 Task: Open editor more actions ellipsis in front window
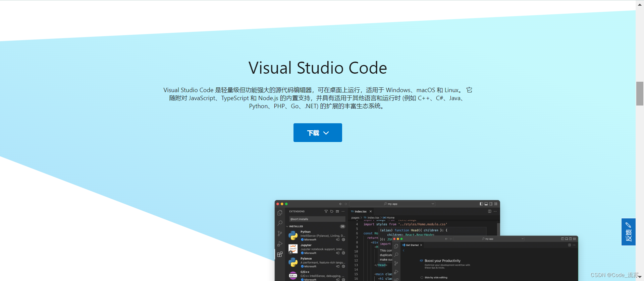point(574,245)
